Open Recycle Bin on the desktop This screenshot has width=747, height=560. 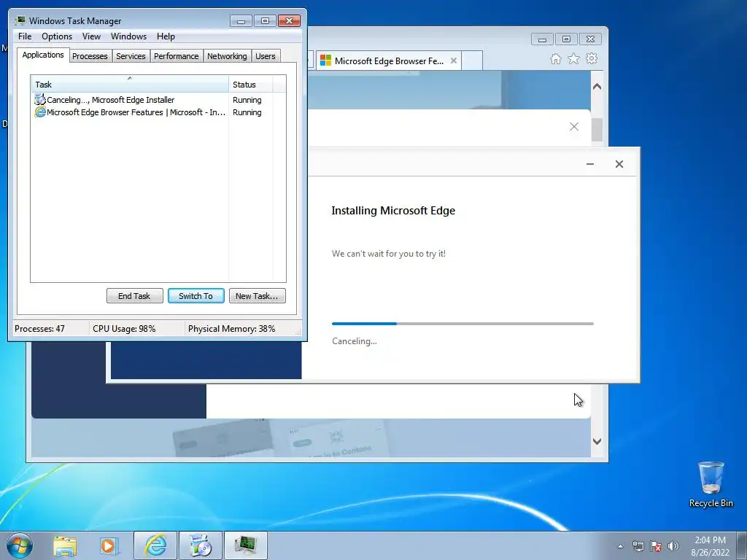point(711,484)
